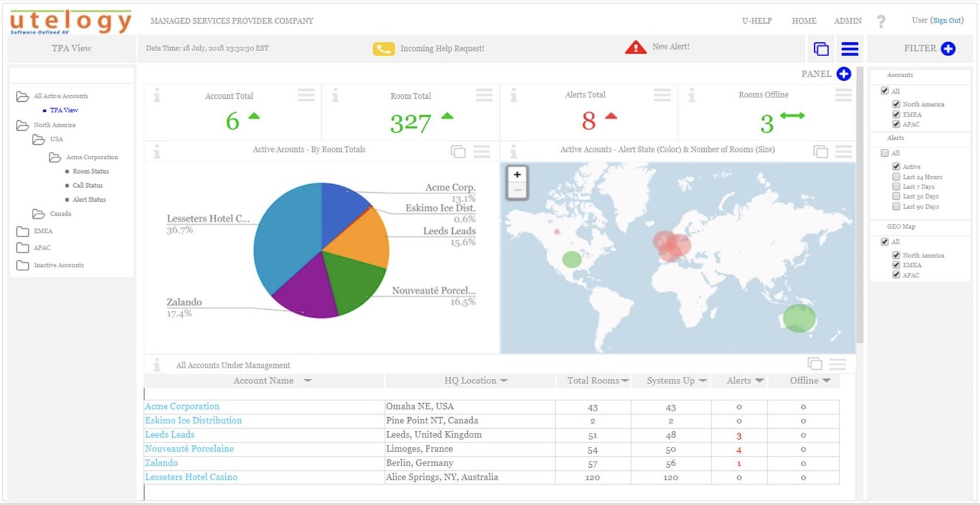Show info for the Account Total tile
The height and width of the screenshot is (505, 980).
[x=157, y=95]
